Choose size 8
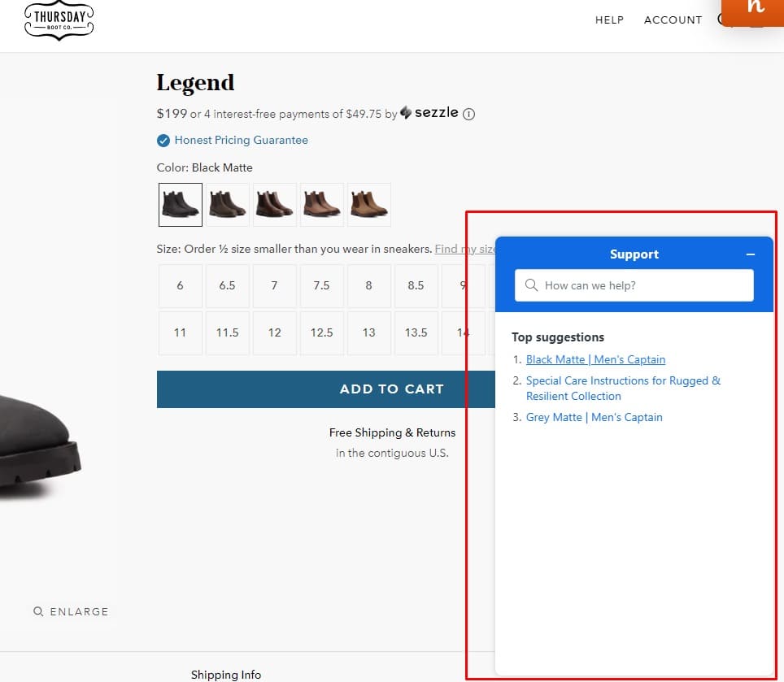The image size is (784, 682). [369, 286]
